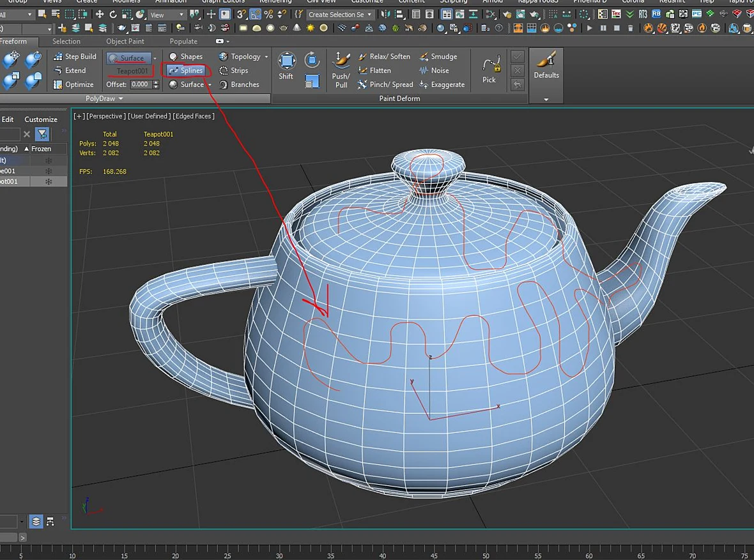The image size is (754, 560).
Task: Click the Strips tool
Action: 234,70
